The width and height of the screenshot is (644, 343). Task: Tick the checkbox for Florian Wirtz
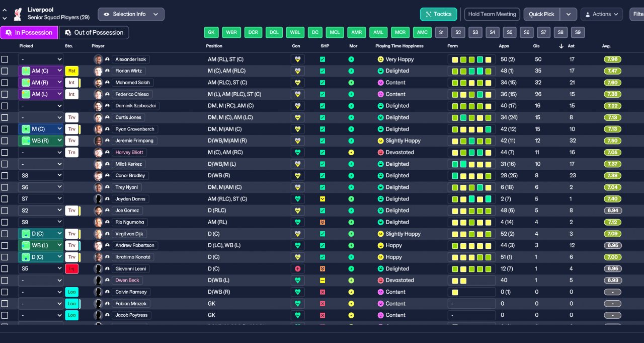tap(5, 71)
